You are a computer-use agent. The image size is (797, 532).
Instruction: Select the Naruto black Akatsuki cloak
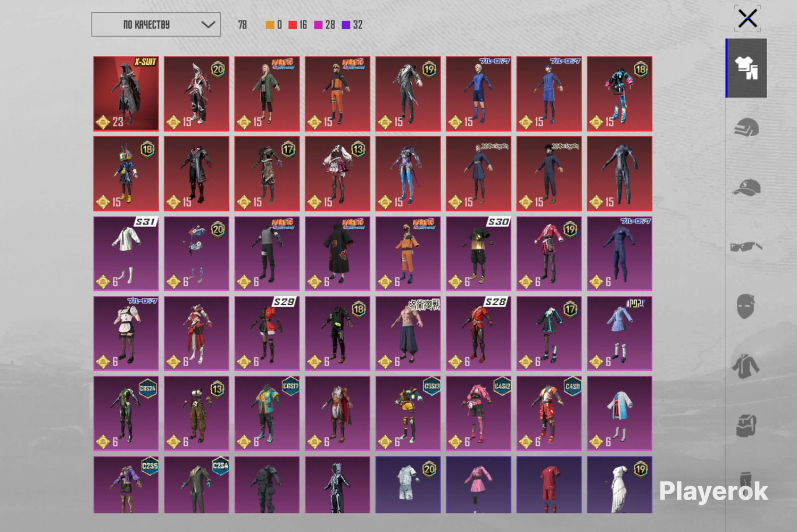point(337,253)
